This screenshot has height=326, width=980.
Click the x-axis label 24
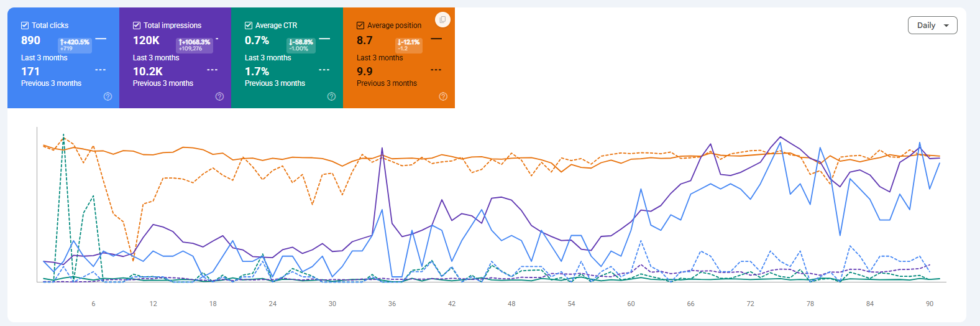(x=273, y=304)
